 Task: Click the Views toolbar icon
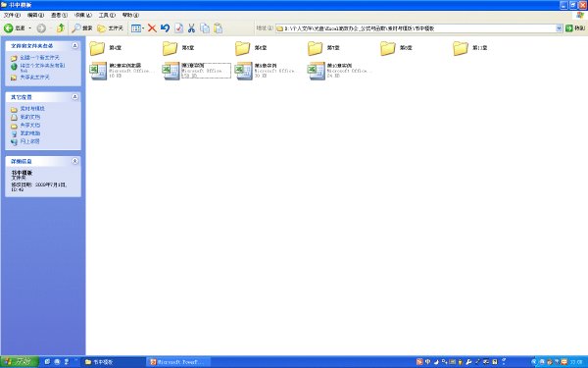coord(136,28)
